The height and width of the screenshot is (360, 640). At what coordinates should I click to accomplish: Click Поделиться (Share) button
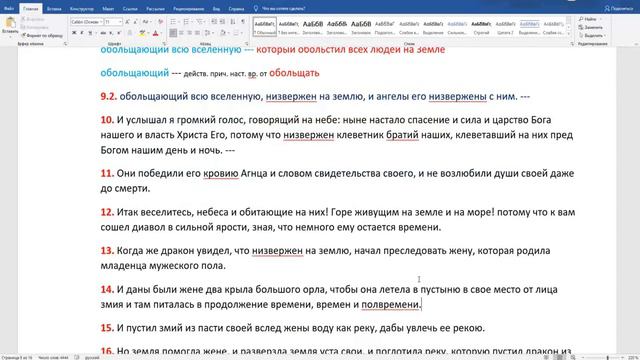click(x=618, y=8)
